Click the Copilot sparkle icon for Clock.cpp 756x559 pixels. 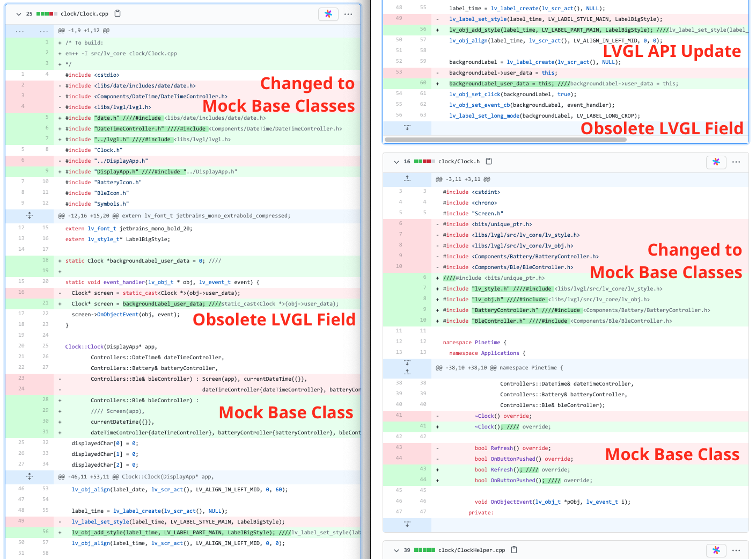click(328, 14)
